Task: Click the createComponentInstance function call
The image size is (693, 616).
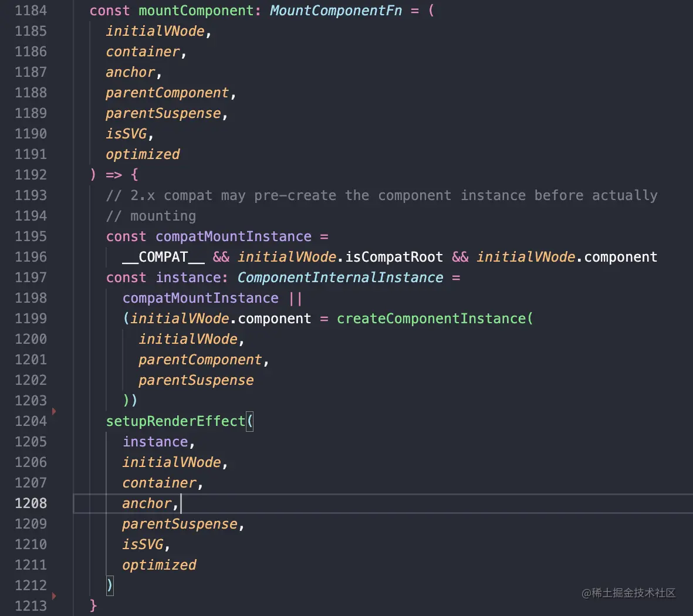Action: [x=431, y=319]
